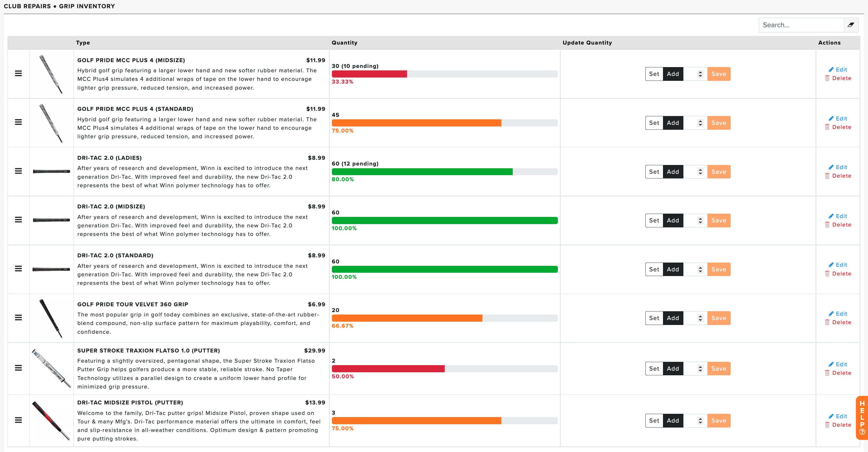Viewport: 868px width, 452px height.
Task: Open the Dri-Tac Midsize Pistol putter image
Action: click(51, 420)
